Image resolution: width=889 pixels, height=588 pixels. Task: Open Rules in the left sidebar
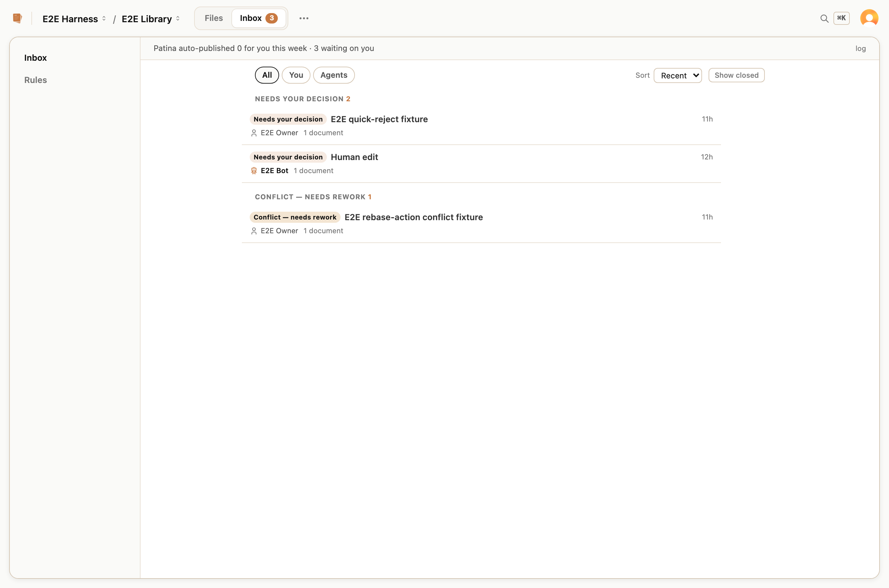click(35, 80)
